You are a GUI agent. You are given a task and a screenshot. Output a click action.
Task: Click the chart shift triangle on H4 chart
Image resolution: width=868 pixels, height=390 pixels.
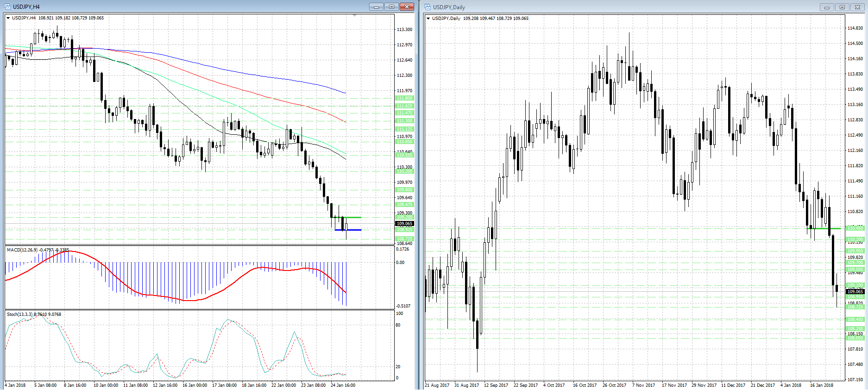coord(355,15)
